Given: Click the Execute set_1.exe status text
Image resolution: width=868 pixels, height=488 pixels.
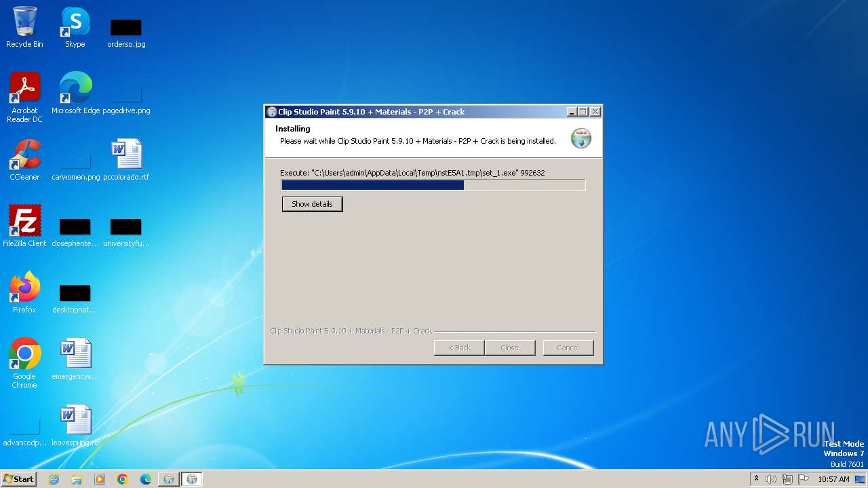Looking at the screenshot, I should 412,173.
